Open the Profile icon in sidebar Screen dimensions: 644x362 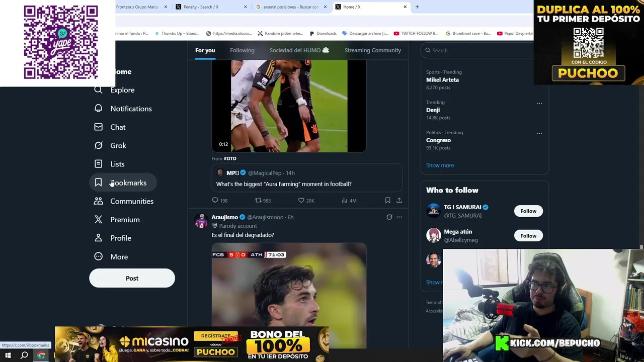(x=99, y=238)
